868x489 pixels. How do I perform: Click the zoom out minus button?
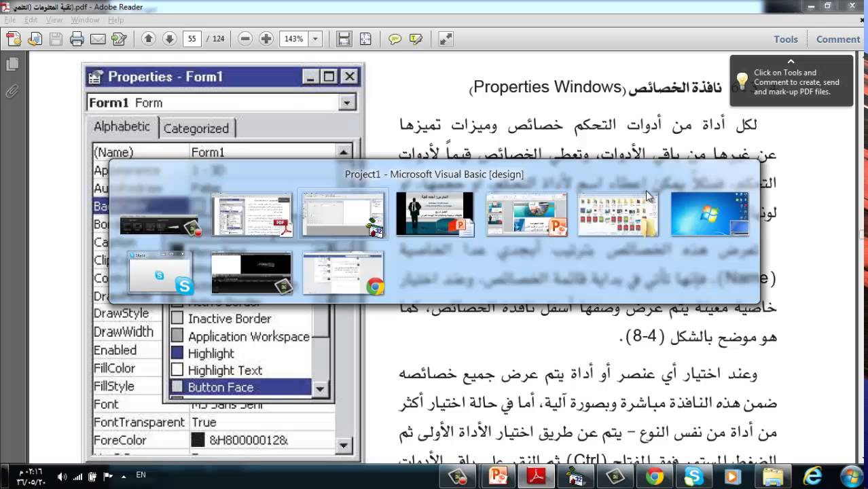tap(246, 39)
